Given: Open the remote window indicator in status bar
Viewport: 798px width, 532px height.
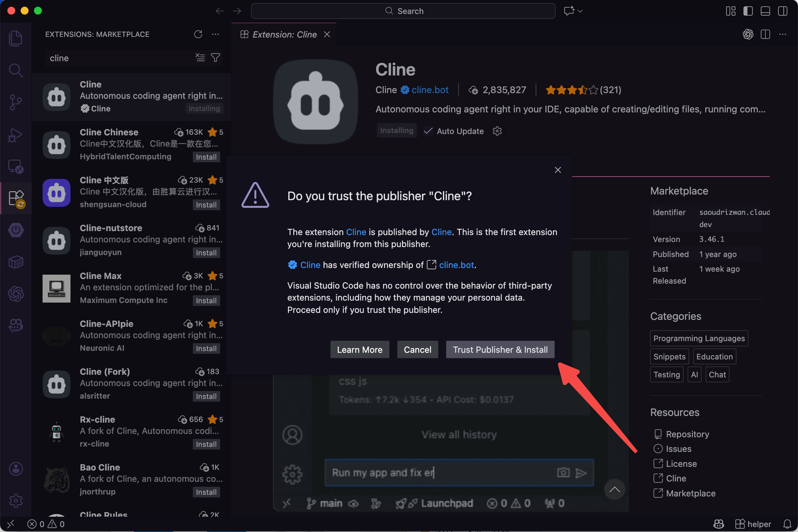Looking at the screenshot, I should click(x=11, y=524).
